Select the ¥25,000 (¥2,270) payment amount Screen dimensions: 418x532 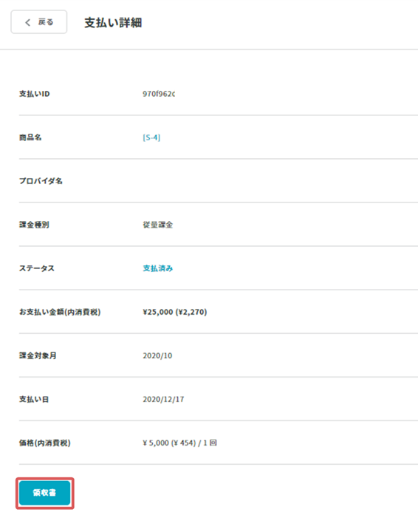tap(174, 312)
